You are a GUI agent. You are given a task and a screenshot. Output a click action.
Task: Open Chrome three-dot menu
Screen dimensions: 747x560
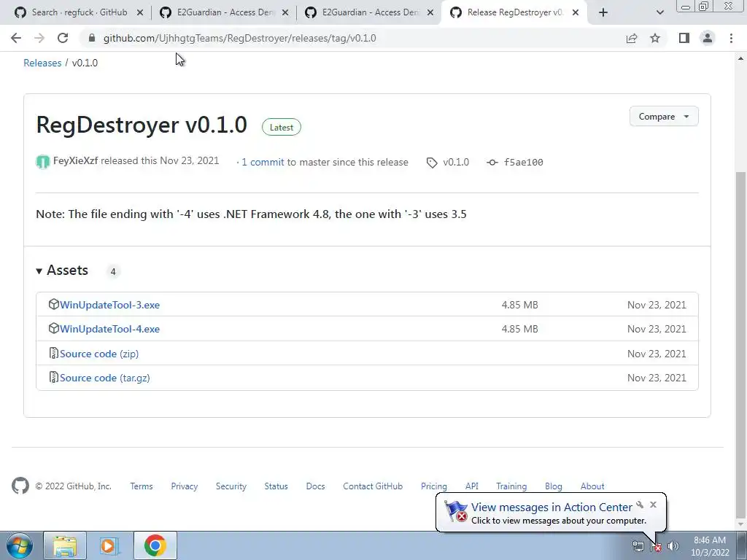click(731, 38)
